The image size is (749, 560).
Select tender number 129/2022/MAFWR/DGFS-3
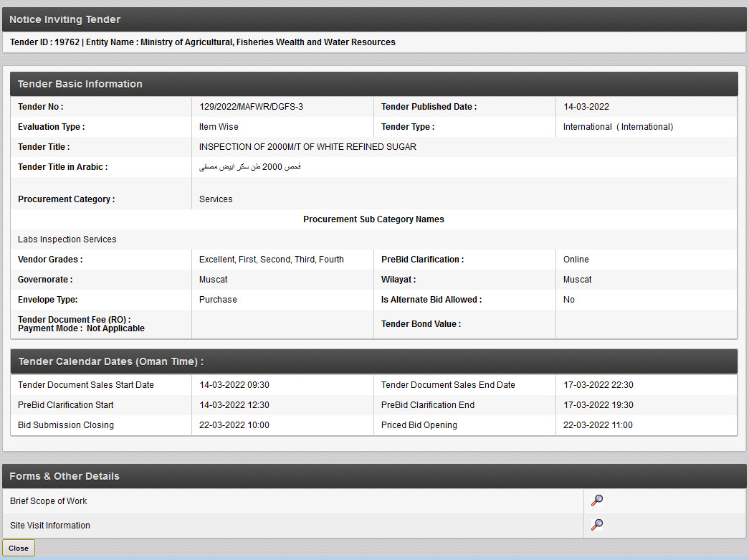(x=251, y=107)
